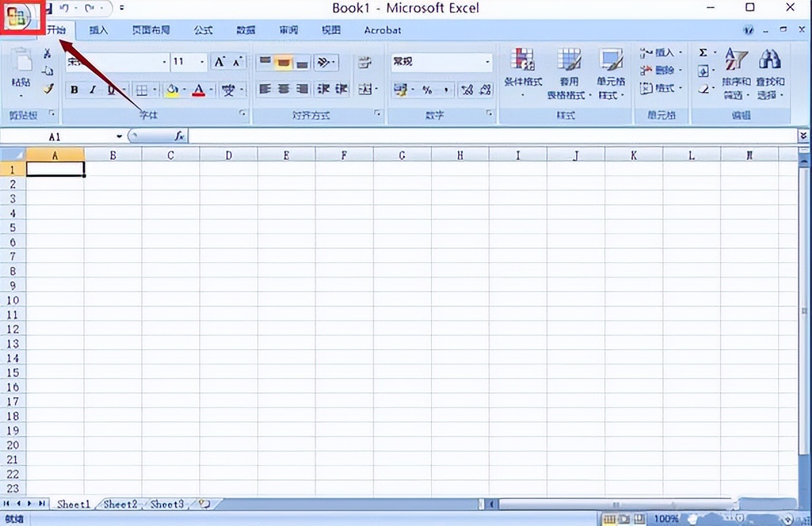The image size is (812, 526).
Task: Click the Increase Decimal icon
Action: 467,90
